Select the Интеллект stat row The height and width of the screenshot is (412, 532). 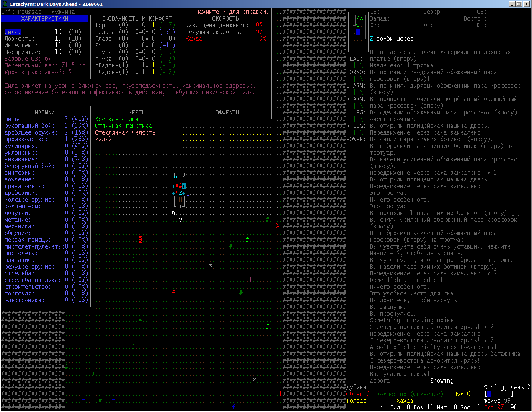43,45
